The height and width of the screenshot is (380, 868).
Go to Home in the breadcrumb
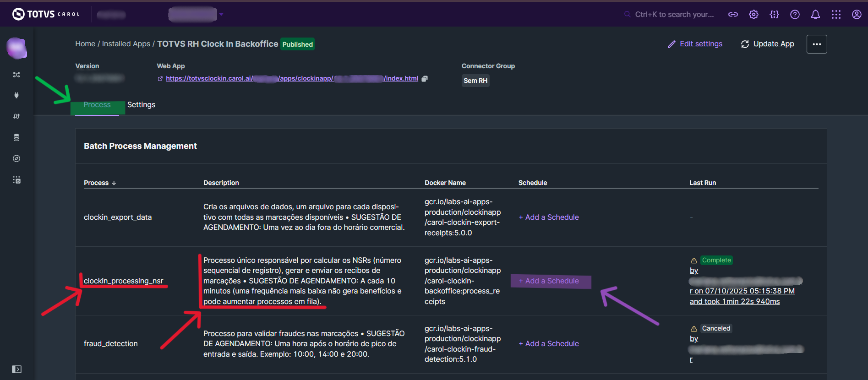[85, 44]
